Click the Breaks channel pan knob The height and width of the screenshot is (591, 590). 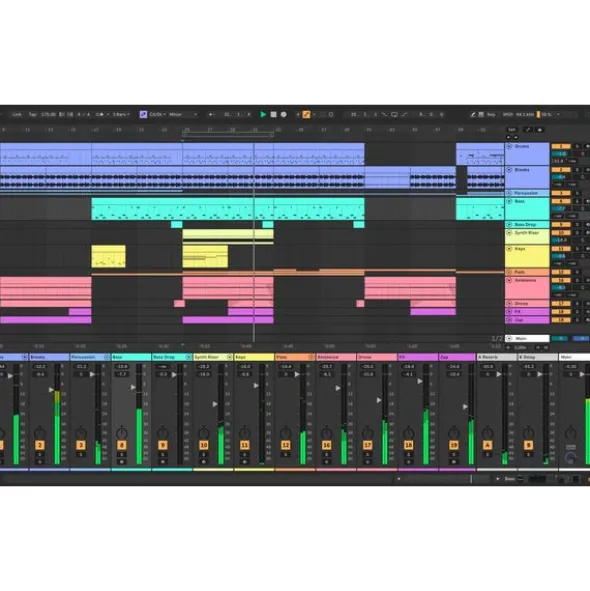coord(40,433)
